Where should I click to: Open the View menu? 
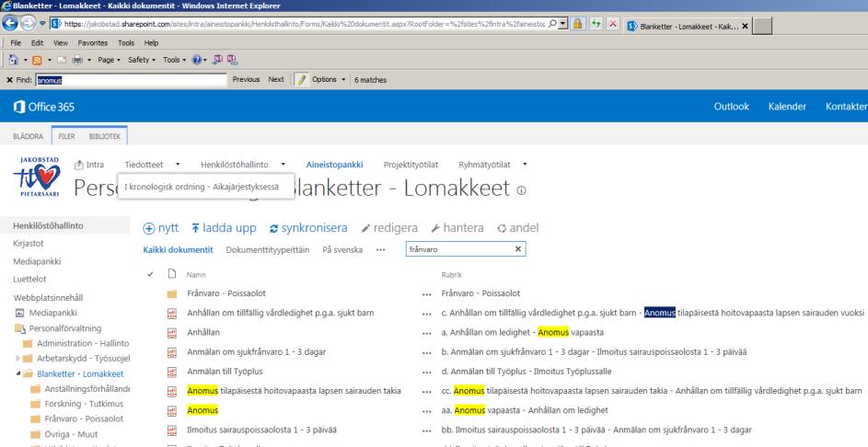(x=61, y=42)
